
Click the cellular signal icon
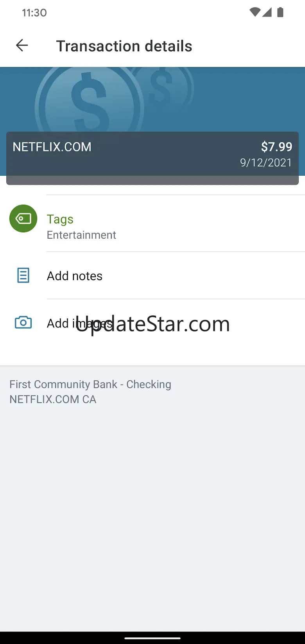267,13
